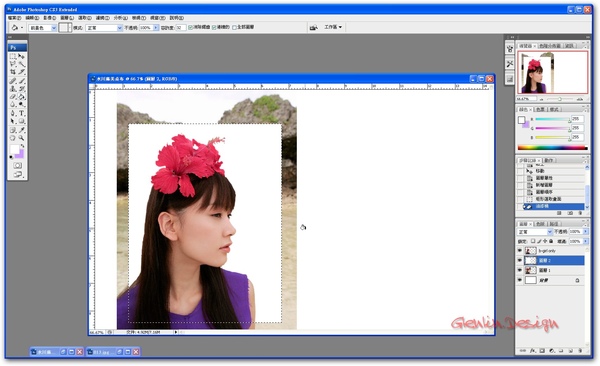Open the document status bar arrow menu
600x366 pixels.
(x=176, y=332)
